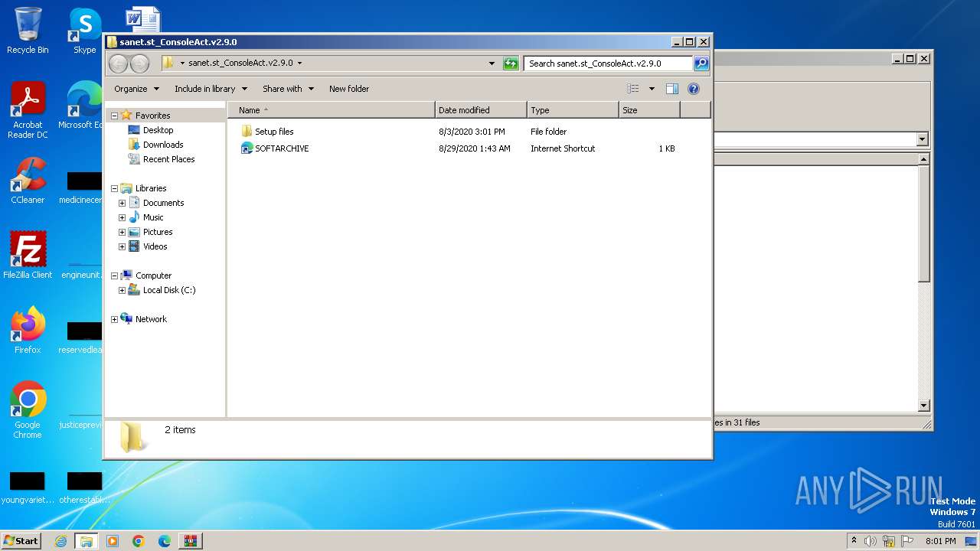Switch to WinRAR taskbar button
The image size is (980, 551).
pyautogui.click(x=190, y=541)
